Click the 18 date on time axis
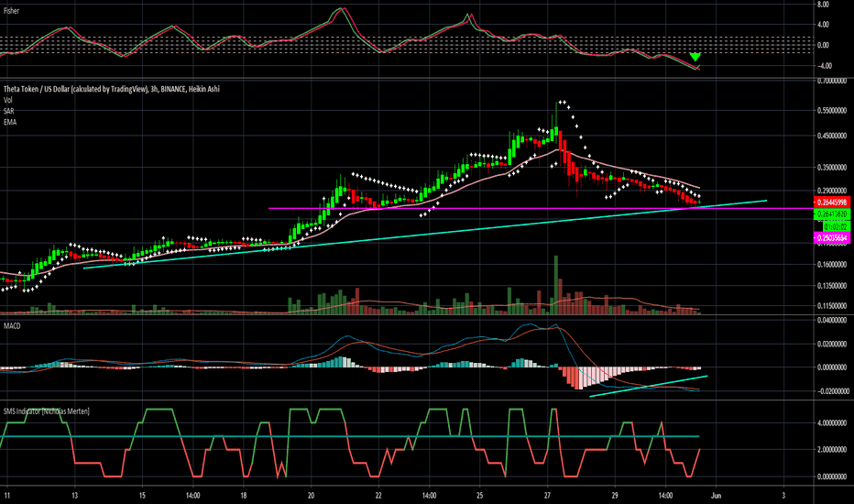Screen dimensions: 854x504 pos(244,495)
